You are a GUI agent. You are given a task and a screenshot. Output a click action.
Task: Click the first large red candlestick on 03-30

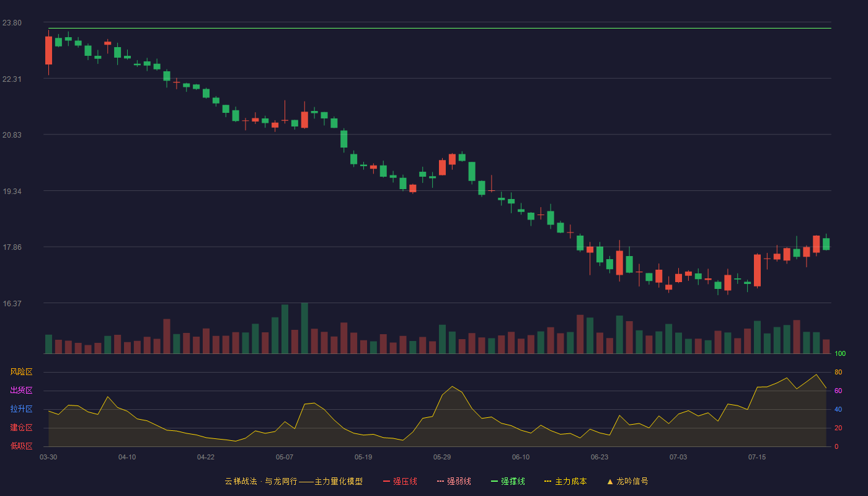[48, 50]
